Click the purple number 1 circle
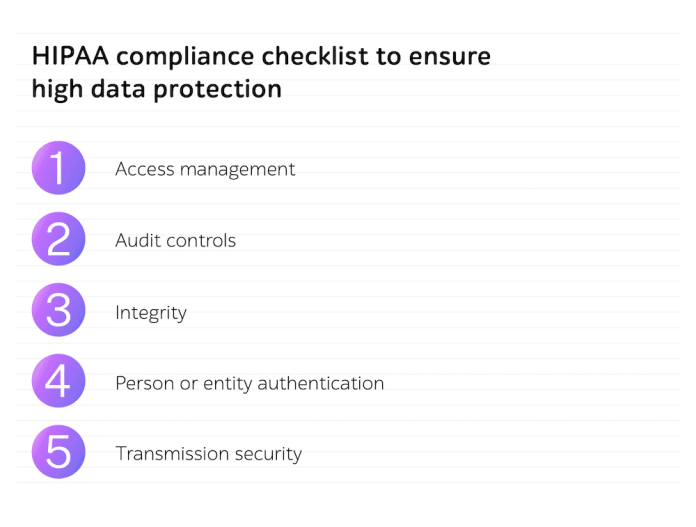 coord(59,168)
